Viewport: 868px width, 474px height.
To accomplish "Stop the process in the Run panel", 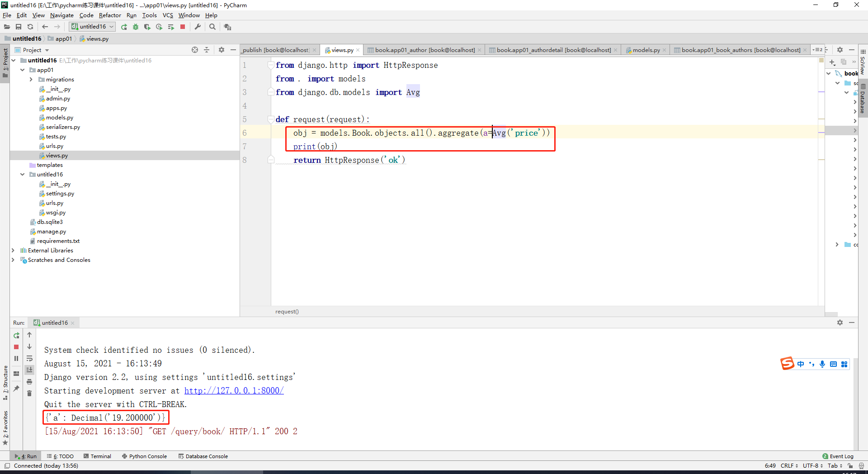I will point(16,347).
